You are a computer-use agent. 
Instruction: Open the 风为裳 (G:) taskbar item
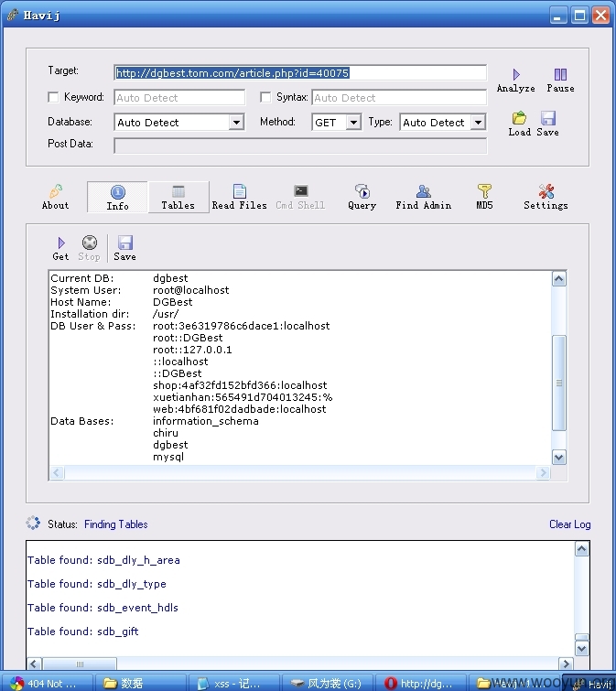tap(328, 683)
